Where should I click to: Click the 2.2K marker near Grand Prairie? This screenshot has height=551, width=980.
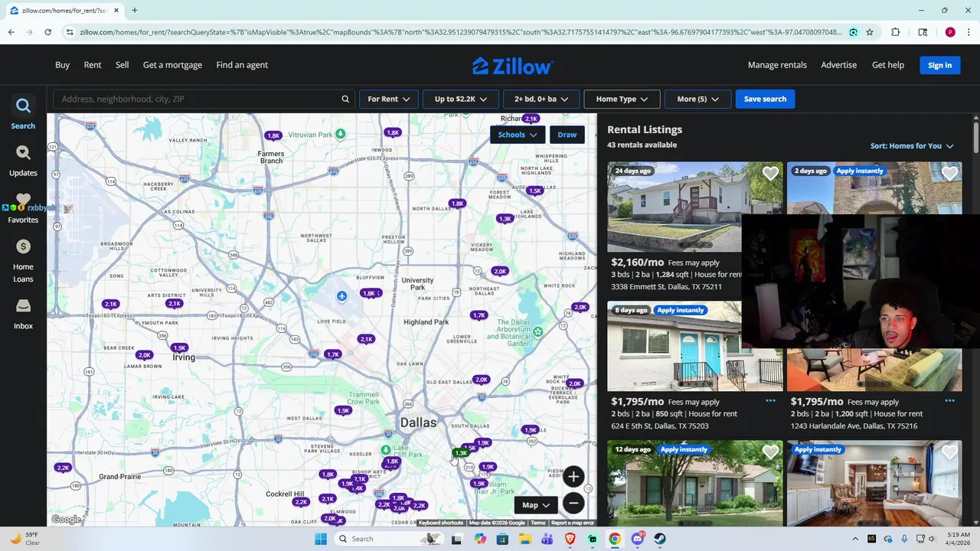point(63,468)
